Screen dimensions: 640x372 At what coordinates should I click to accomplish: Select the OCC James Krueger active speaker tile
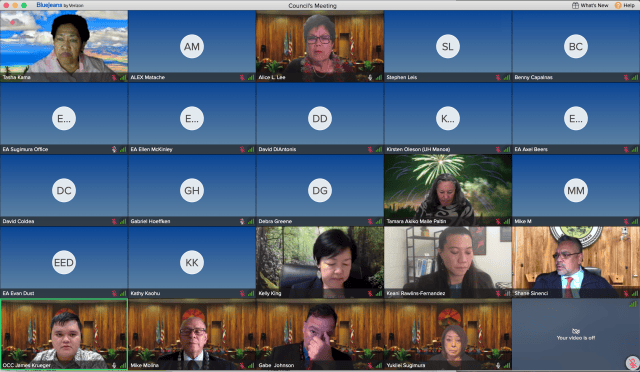(64, 334)
